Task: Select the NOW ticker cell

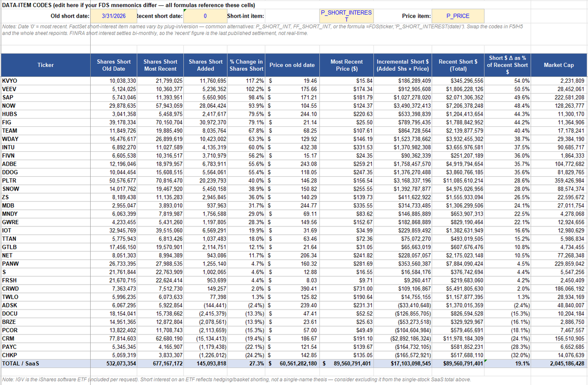Action: (46, 106)
